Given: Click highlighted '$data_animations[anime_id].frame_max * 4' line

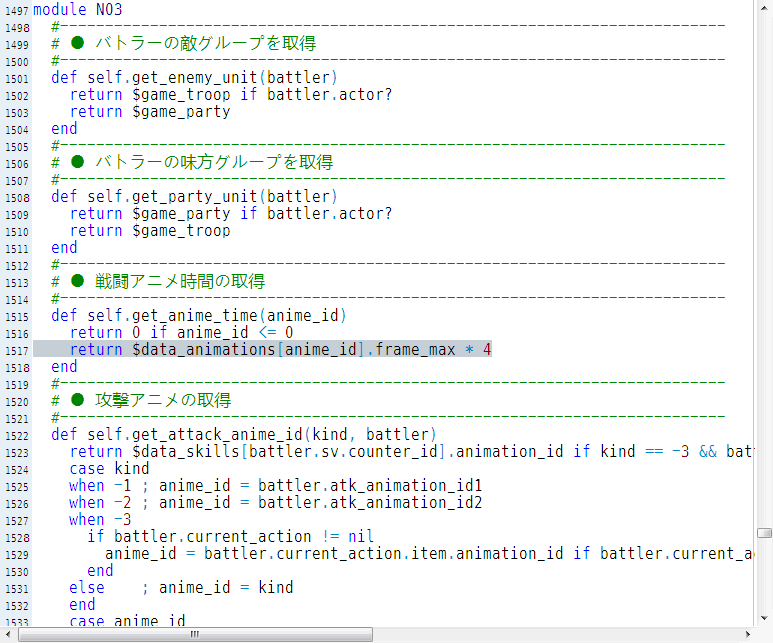Looking at the screenshot, I should click(x=262, y=350).
